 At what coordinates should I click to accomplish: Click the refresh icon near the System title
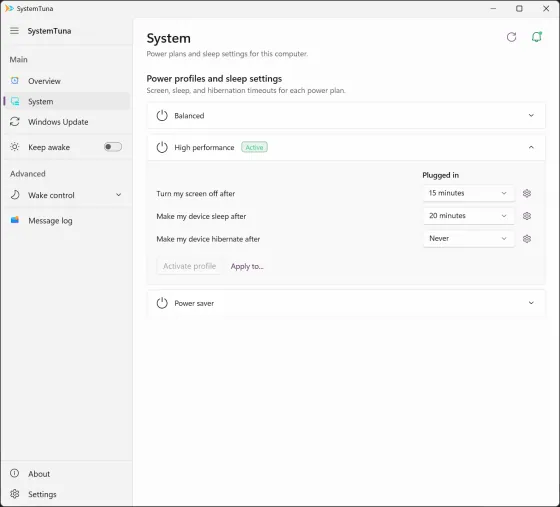click(x=511, y=37)
